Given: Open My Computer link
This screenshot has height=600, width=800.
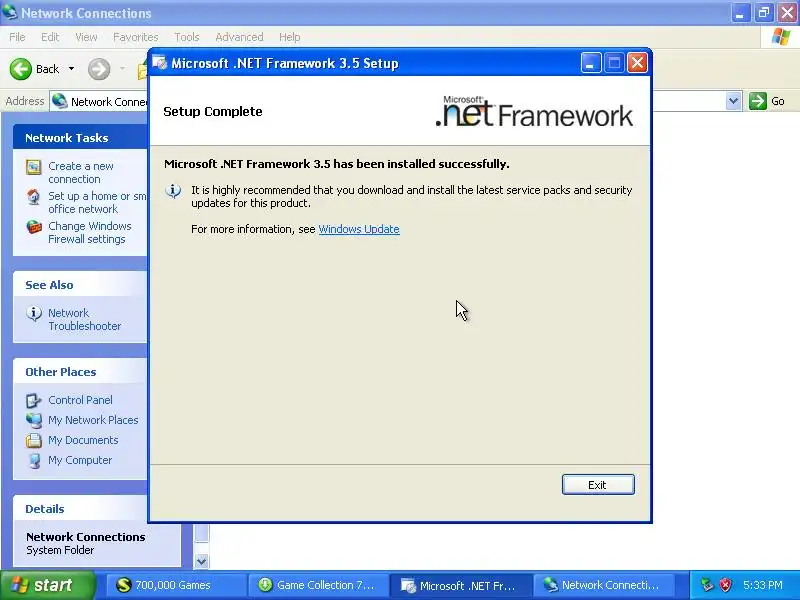Looking at the screenshot, I should (80, 460).
